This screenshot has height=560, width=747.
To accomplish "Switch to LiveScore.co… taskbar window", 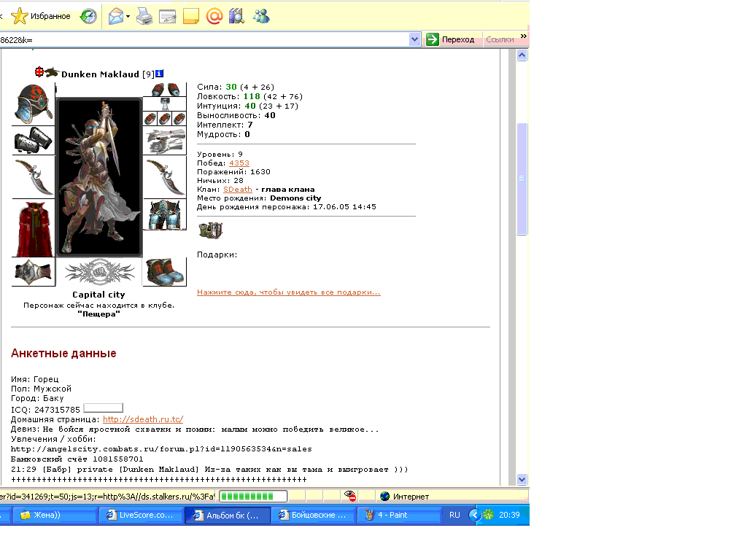I will tap(141, 515).
